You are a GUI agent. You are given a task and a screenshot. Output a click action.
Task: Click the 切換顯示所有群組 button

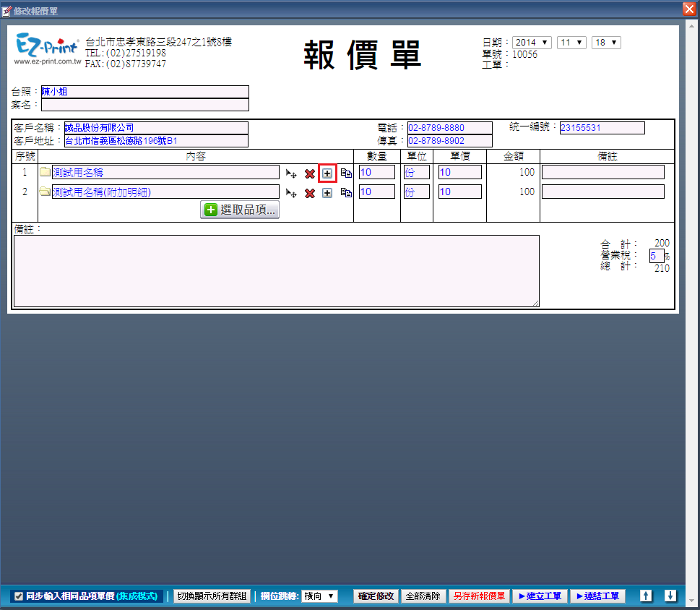point(212,596)
